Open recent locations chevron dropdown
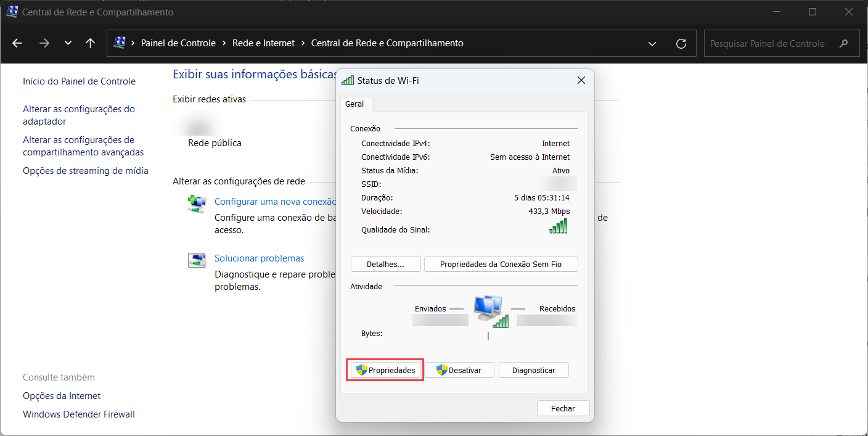 coord(68,43)
